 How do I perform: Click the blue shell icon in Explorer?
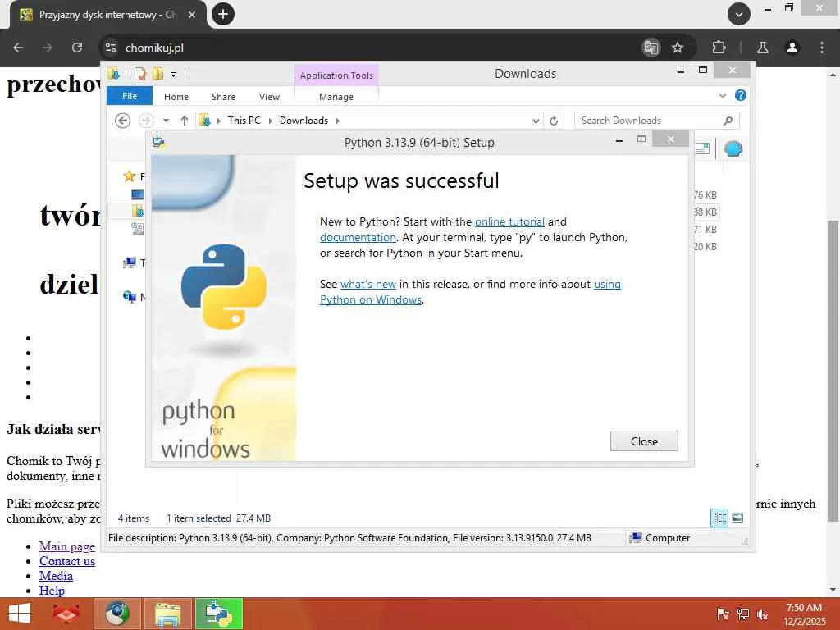(x=733, y=148)
